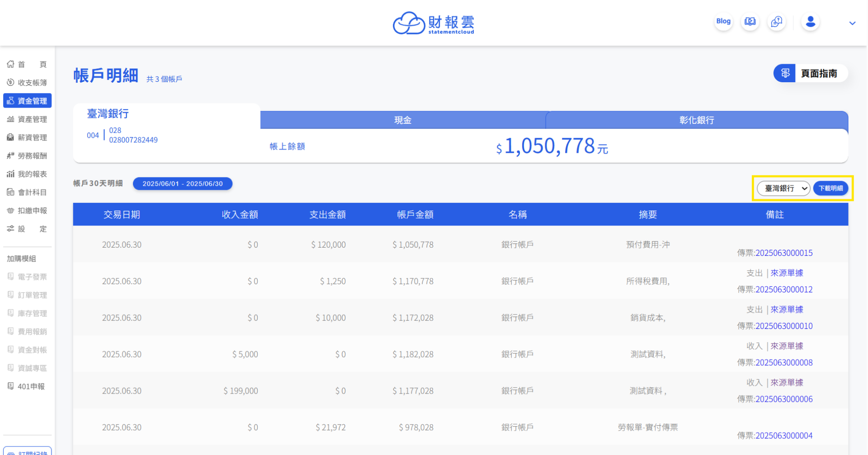Open 我的報表 in sidebar
Viewport: 868px width, 455px height.
click(x=27, y=174)
